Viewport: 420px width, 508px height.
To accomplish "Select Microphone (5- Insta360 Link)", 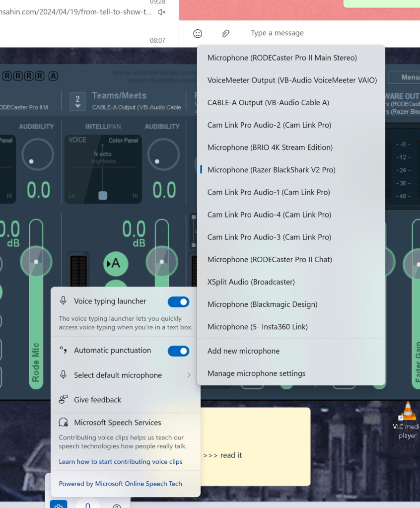I will click(x=291, y=327).
